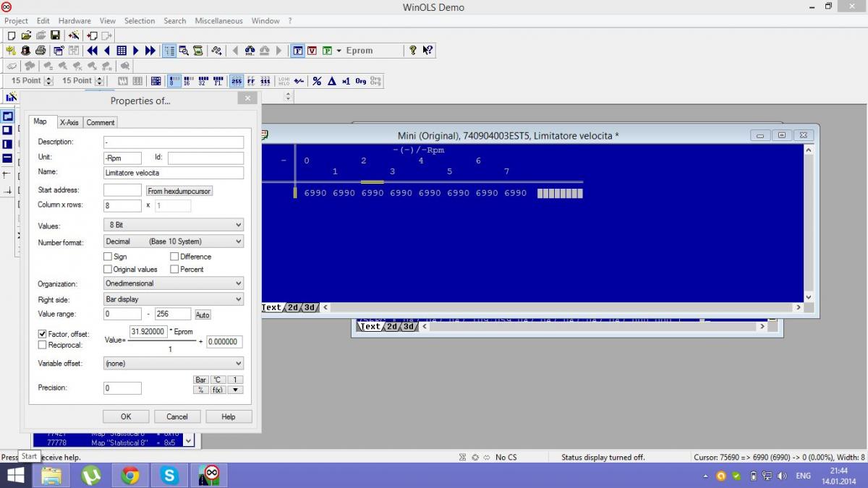
Task: Select the hexadecimal FF number format icon
Action: [x=251, y=81]
